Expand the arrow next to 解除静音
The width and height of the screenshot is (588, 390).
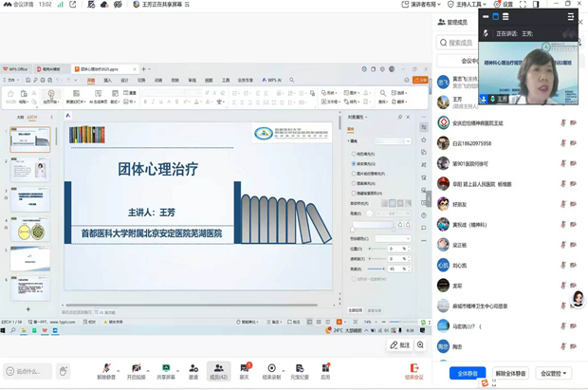[119, 371]
